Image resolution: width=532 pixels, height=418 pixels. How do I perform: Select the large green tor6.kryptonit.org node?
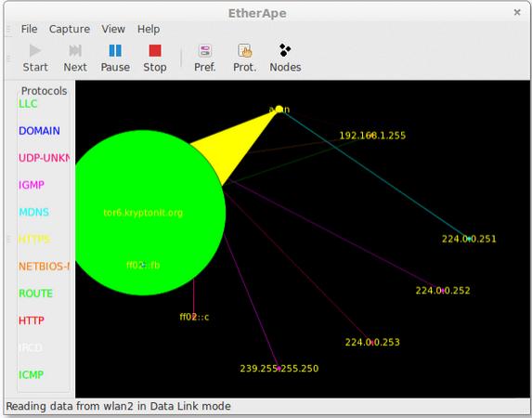tap(143, 213)
